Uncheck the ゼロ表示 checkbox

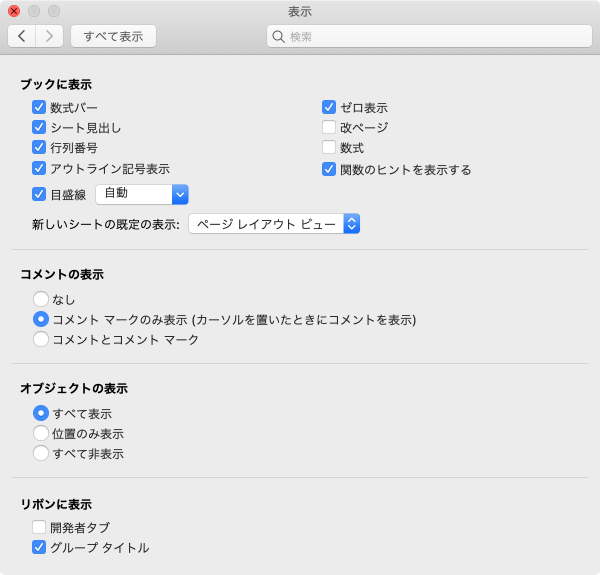(x=329, y=107)
